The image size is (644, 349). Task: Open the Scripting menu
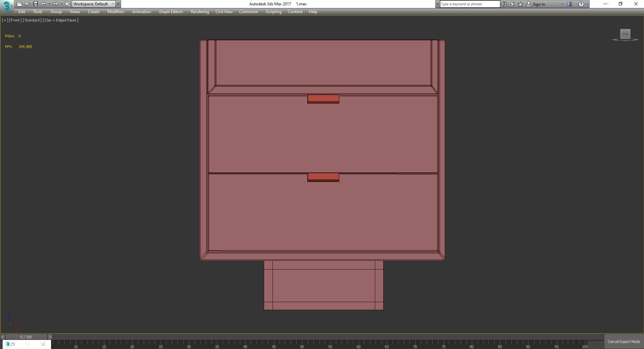(274, 12)
